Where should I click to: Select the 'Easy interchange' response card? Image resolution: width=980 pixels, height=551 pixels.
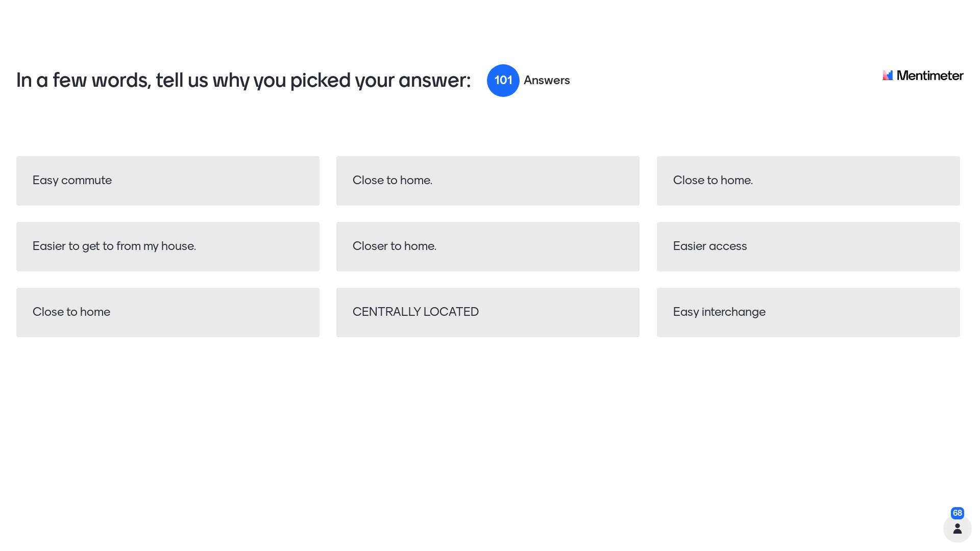(x=808, y=312)
